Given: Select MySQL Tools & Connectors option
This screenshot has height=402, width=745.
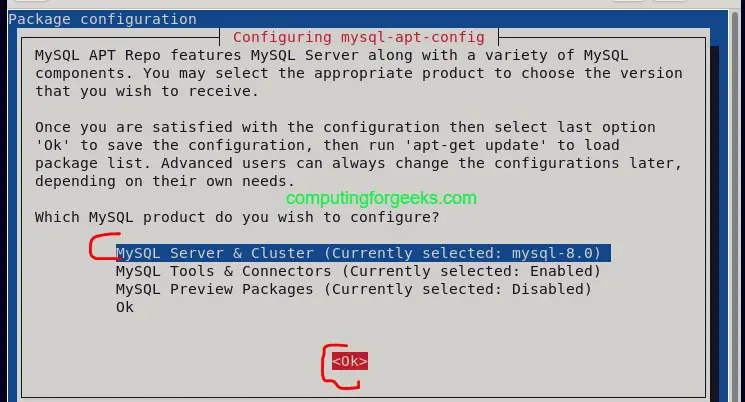Looking at the screenshot, I should (358, 271).
